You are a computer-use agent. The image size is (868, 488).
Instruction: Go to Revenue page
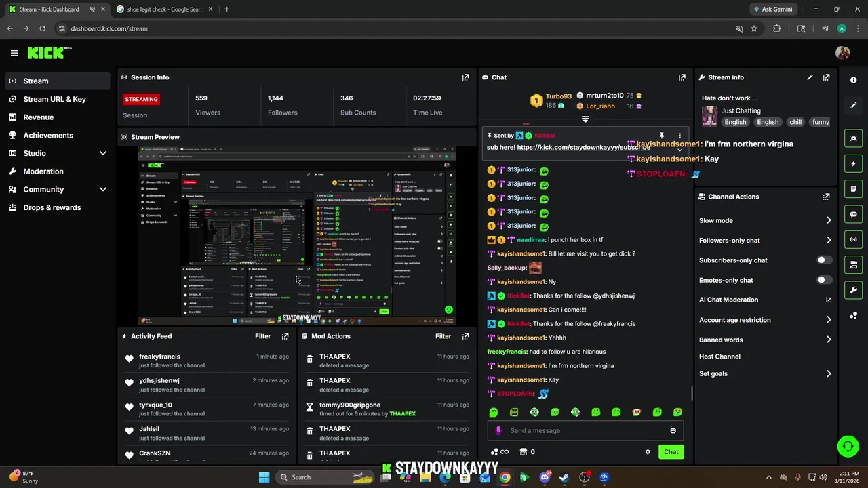click(x=57, y=117)
